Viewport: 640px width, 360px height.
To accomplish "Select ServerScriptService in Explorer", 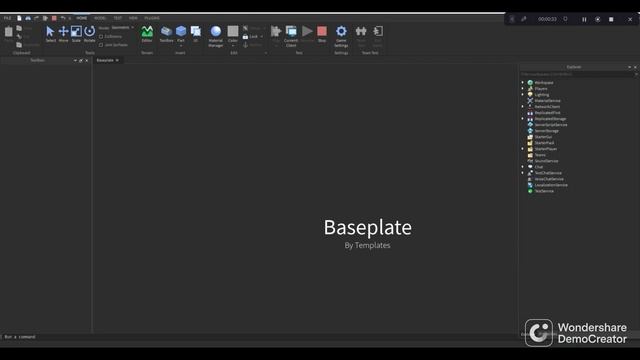I will (551, 125).
